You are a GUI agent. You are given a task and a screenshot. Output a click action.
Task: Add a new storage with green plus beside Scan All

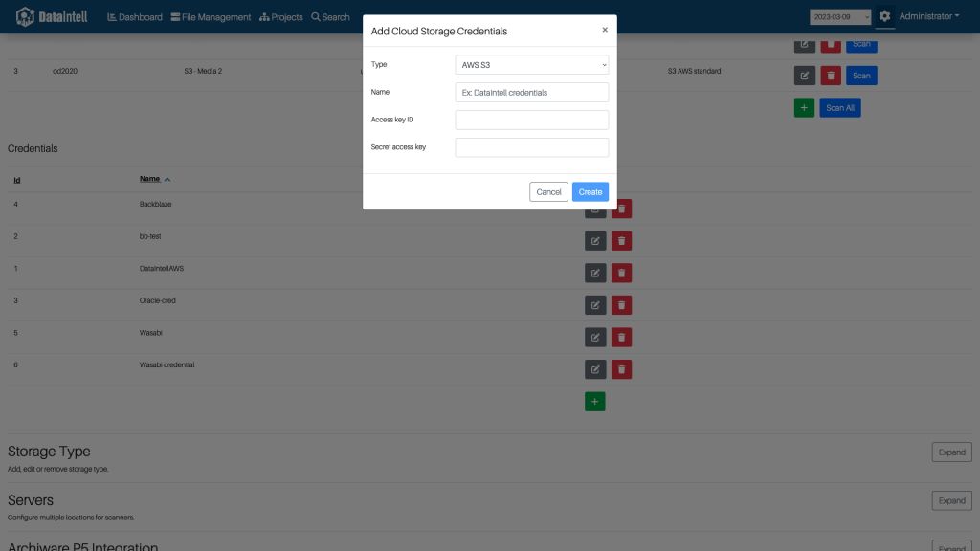point(804,107)
